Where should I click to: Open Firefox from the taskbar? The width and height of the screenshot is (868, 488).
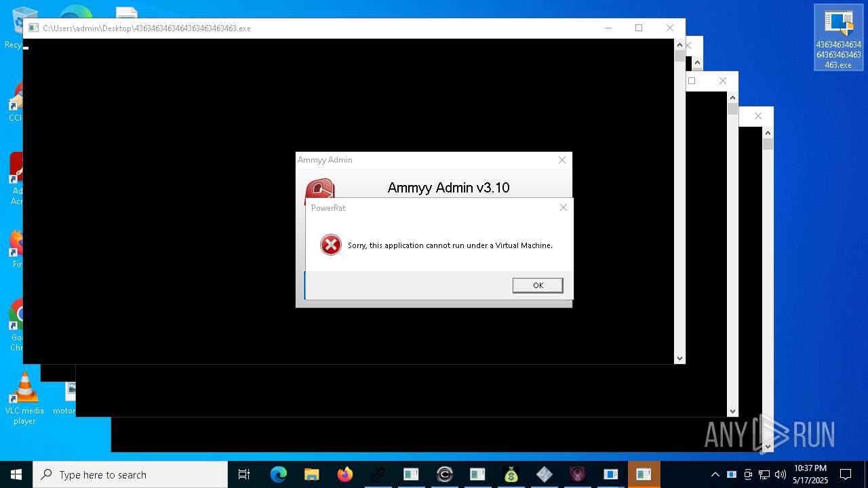345,474
